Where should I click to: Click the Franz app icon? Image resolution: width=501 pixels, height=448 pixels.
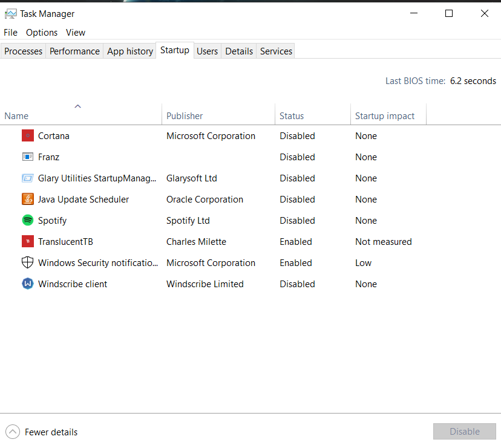28,157
